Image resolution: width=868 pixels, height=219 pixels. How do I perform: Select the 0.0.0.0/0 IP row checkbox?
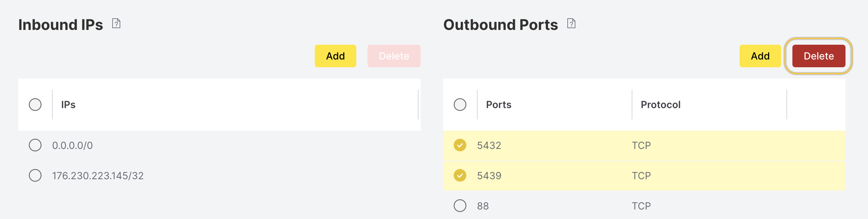coord(35,145)
